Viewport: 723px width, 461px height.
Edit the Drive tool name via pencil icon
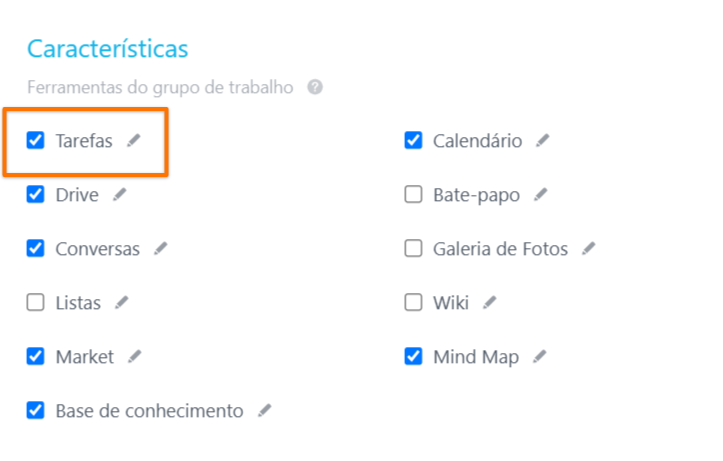(119, 195)
